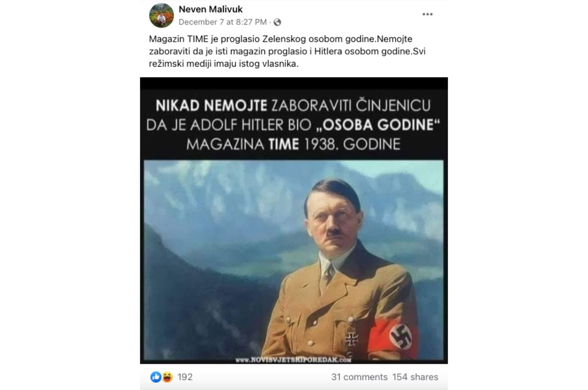
Task: Open Neven Malivuk's profile picture
Action: click(161, 15)
